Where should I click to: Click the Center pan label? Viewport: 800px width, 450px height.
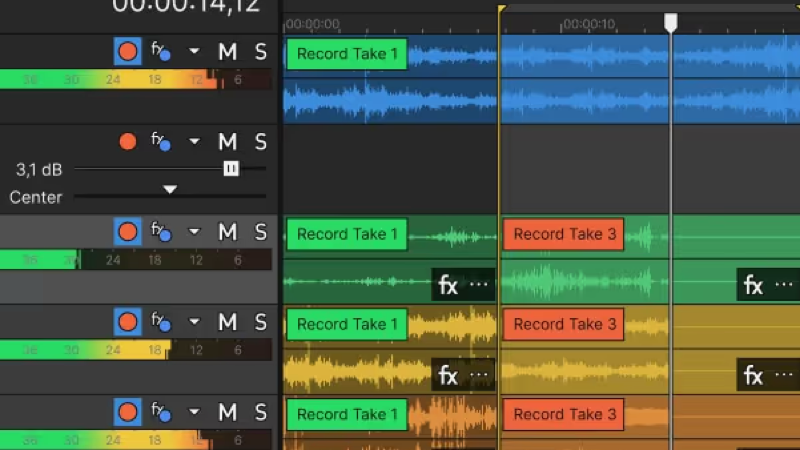[x=36, y=197]
